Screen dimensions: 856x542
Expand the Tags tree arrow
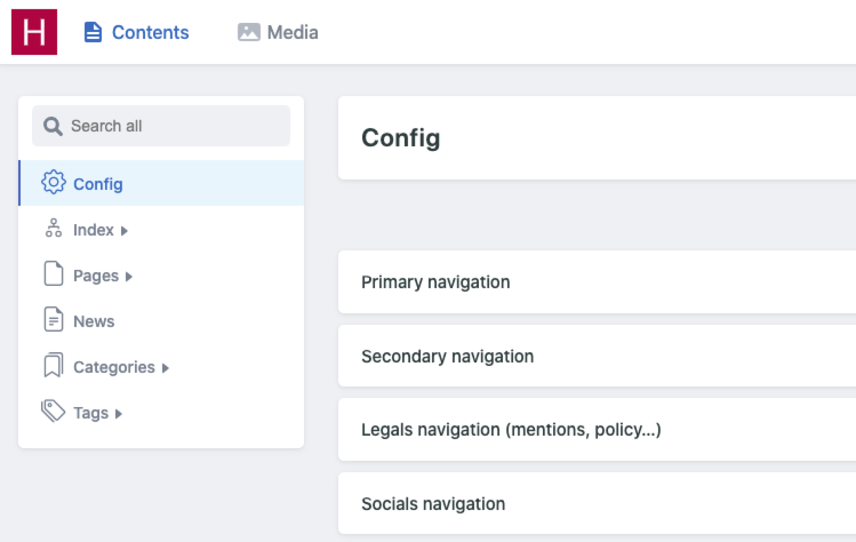[x=119, y=414]
